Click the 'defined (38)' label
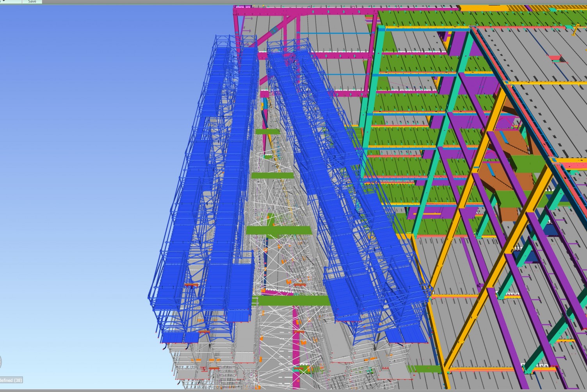The image size is (587, 392). (x=11, y=380)
